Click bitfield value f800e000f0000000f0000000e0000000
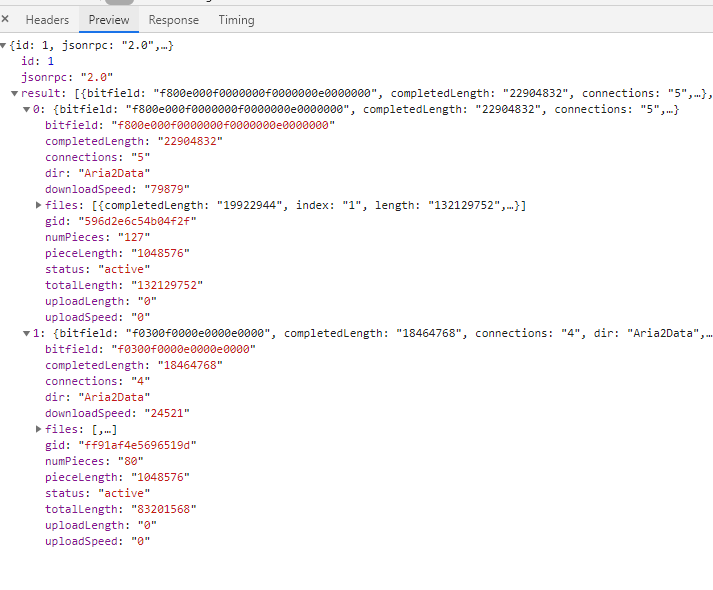Screen dimensions: 713x590 pyautogui.click(x=223, y=125)
